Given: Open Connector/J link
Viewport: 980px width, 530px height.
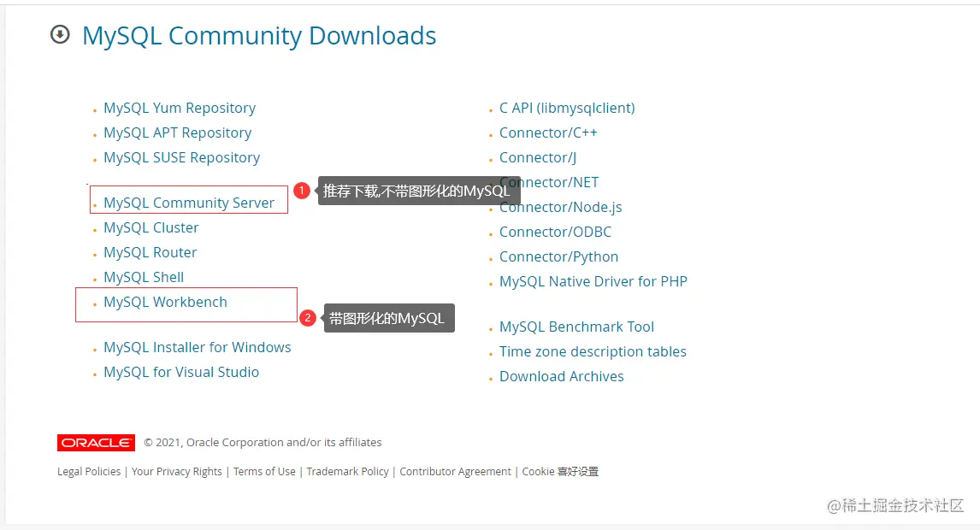Looking at the screenshot, I should tap(538, 157).
